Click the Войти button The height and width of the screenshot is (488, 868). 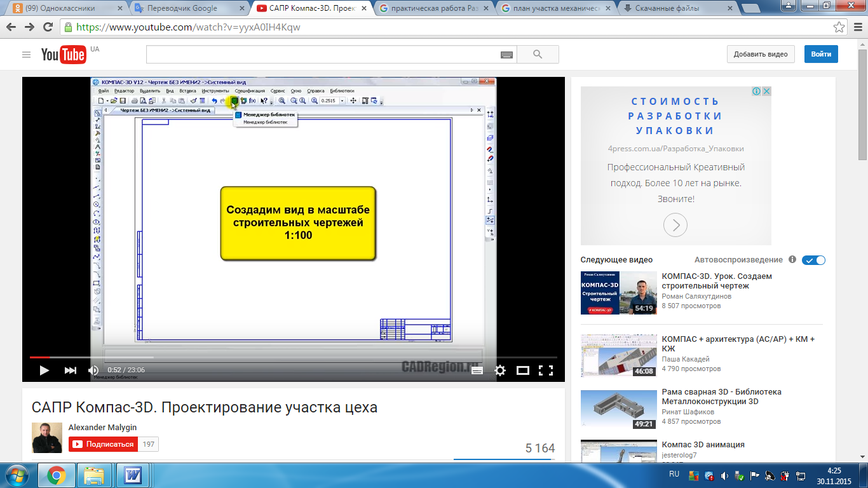(x=821, y=54)
